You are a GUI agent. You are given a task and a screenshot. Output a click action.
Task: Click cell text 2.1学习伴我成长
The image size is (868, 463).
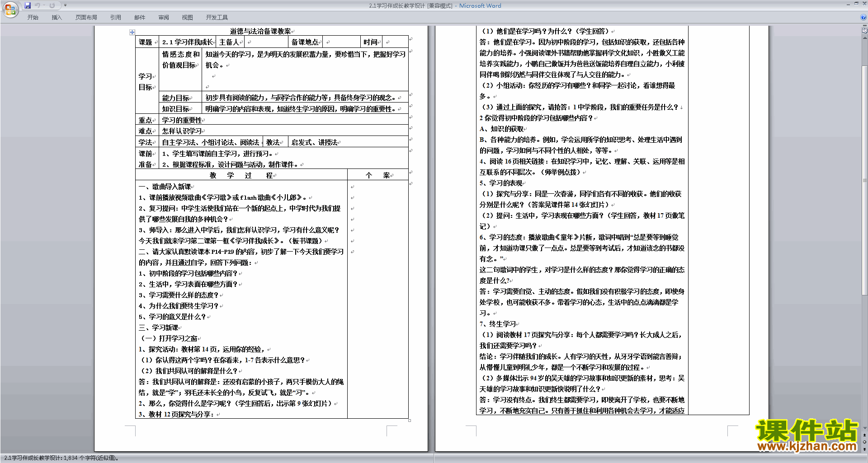pos(188,42)
